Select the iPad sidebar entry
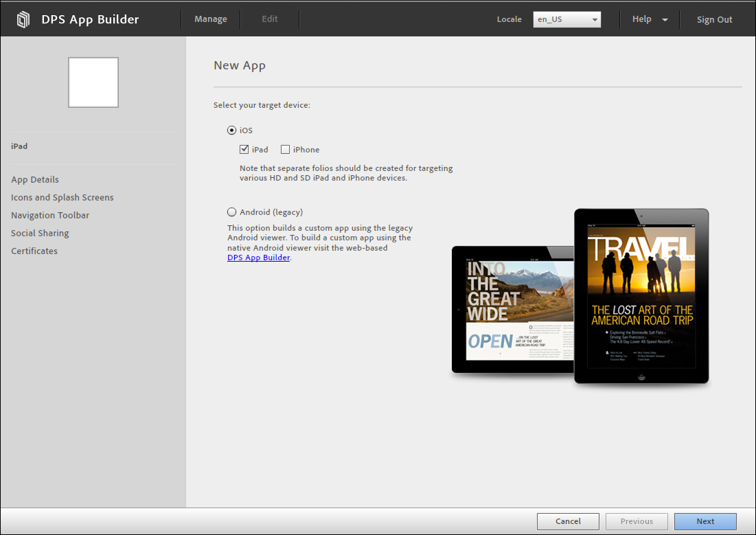756x535 pixels. tap(19, 146)
